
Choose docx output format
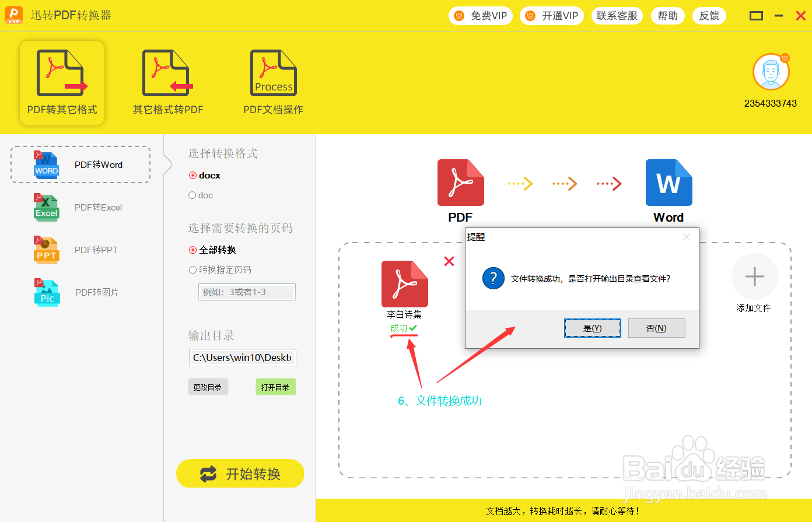(x=205, y=175)
